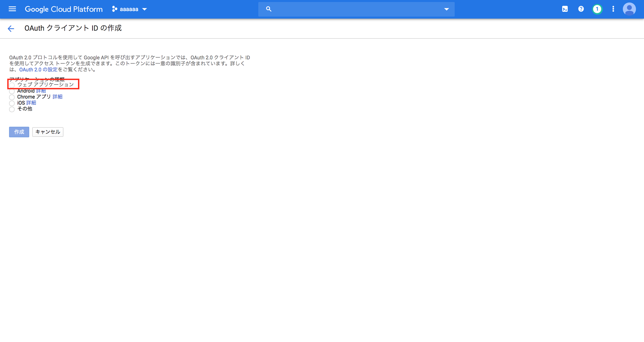Screen dimensions: 644x342
Task: Go back using the left arrow
Action: 11,28
